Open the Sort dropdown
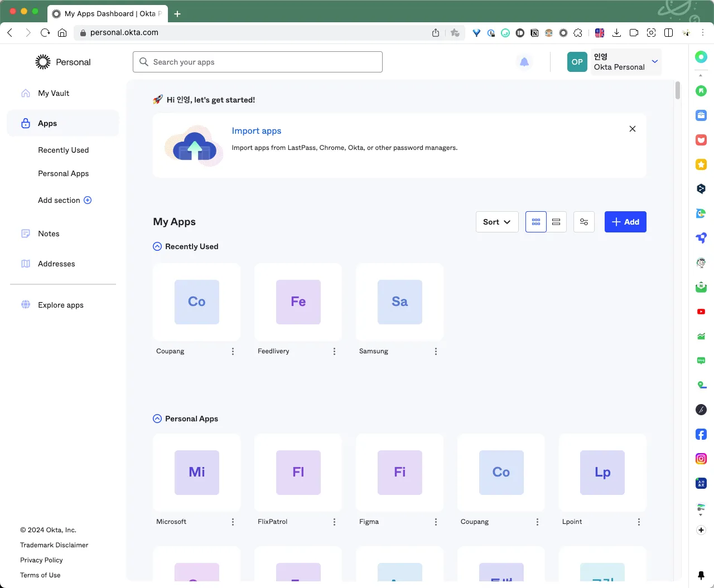714x588 pixels. (497, 222)
